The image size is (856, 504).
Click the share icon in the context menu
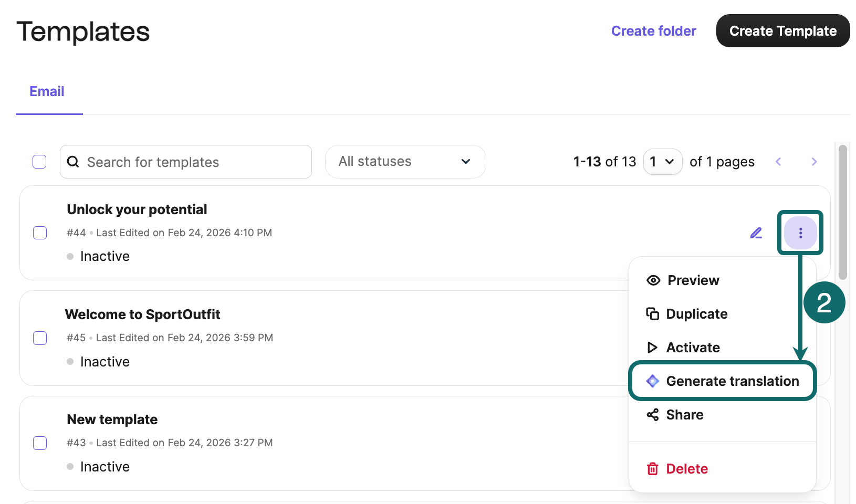(x=652, y=415)
